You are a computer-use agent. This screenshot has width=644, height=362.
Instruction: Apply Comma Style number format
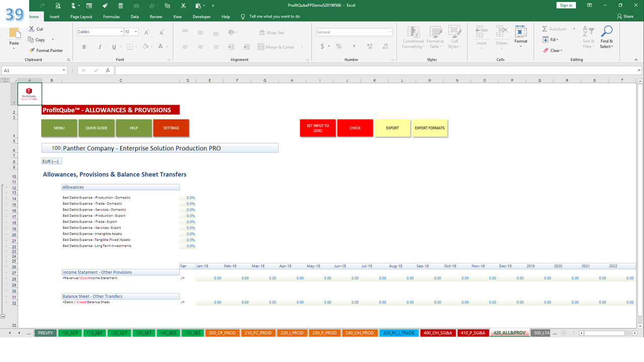(354, 46)
